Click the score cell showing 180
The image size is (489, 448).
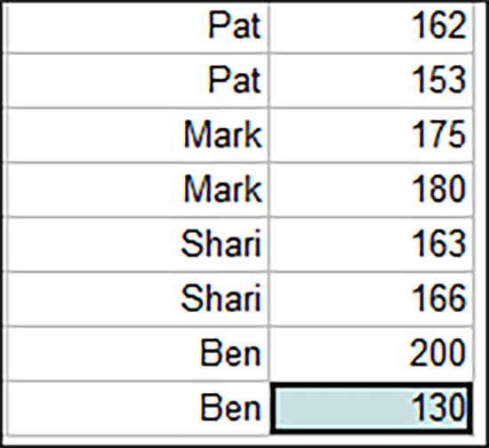click(371, 189)
